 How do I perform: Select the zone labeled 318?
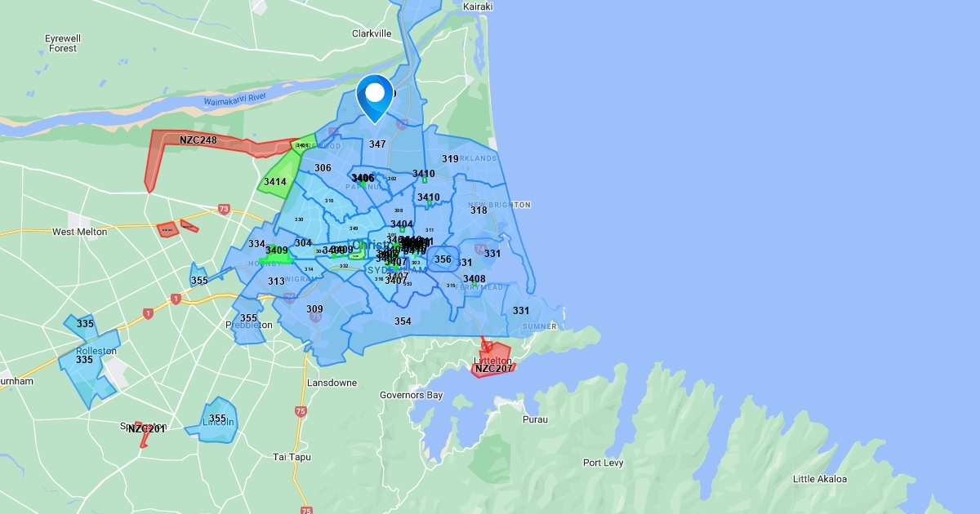479,210
